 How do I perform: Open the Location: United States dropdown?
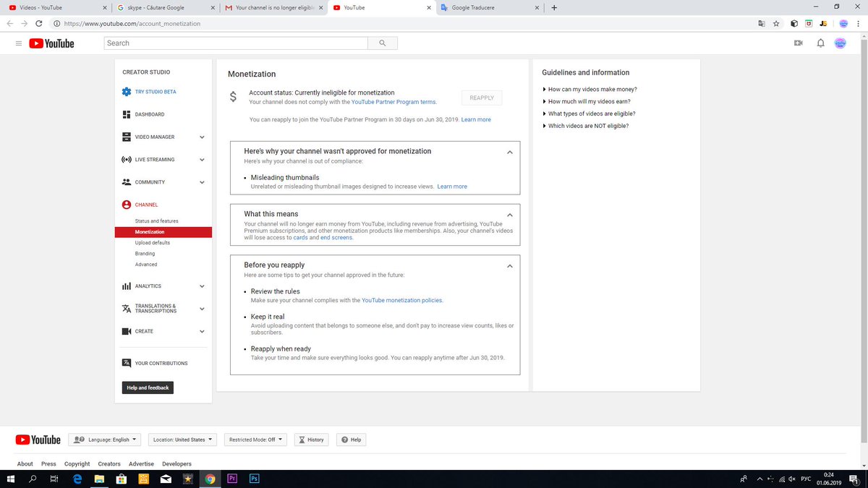coord(182,440)
